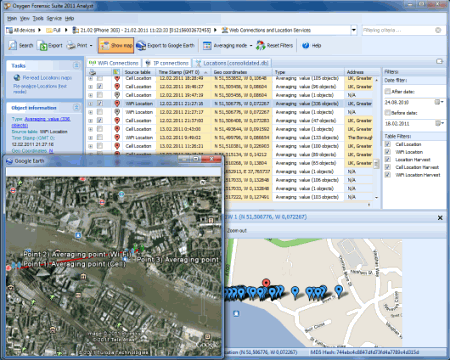
Task: Select Locations (consolidated.db) tab
Action: point(232,63)
